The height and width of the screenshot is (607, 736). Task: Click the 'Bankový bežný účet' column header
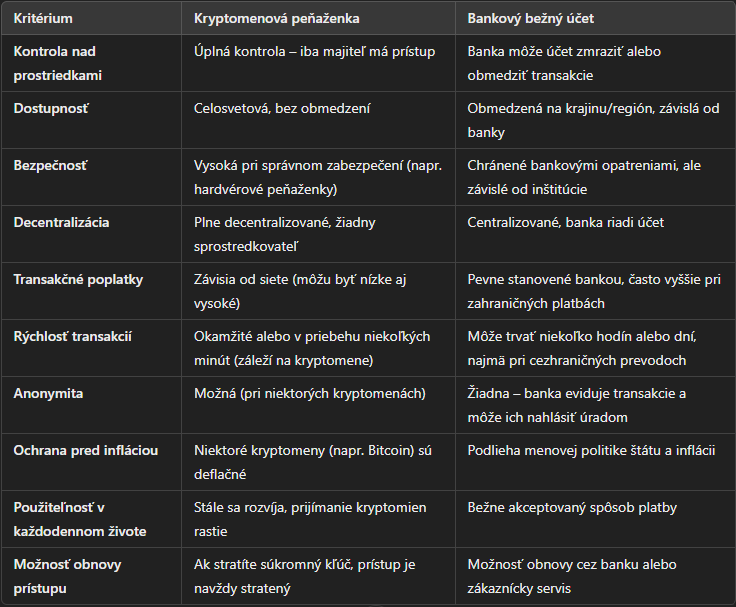coord(530,19)
